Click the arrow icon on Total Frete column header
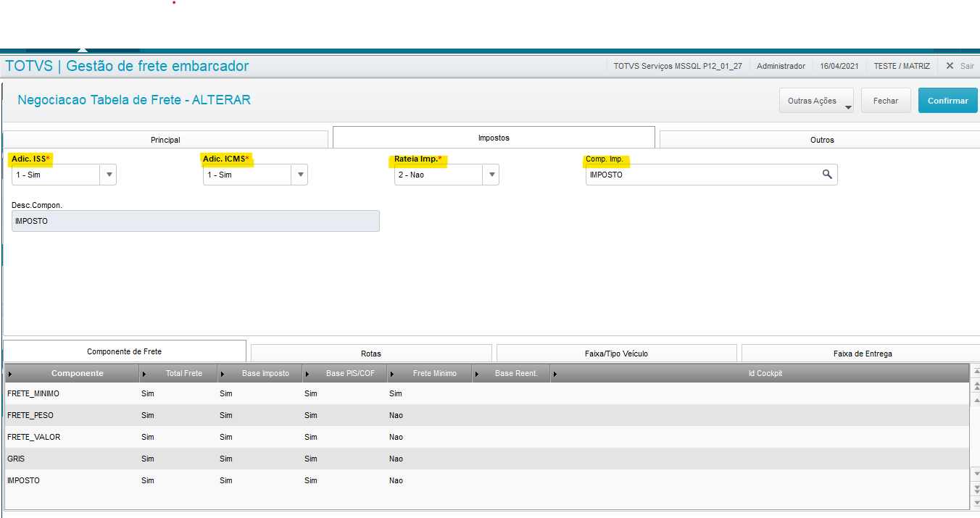 pyautogui.click(x=145, y=374)
